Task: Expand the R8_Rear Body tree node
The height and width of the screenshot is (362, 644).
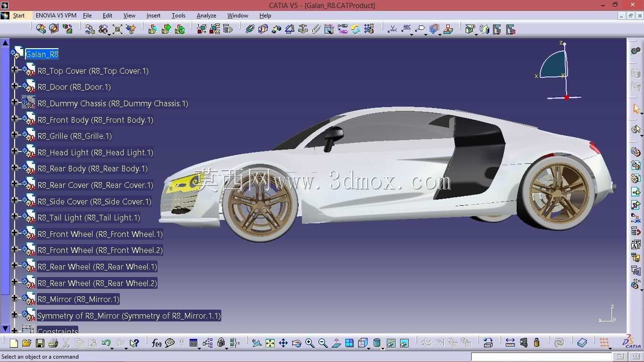Action: click(x=15, y=168)
